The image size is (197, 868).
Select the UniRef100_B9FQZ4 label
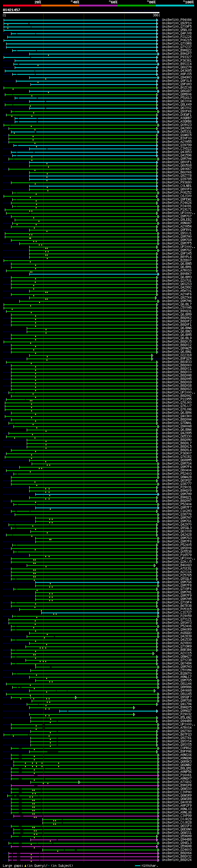tap(177, 358)
